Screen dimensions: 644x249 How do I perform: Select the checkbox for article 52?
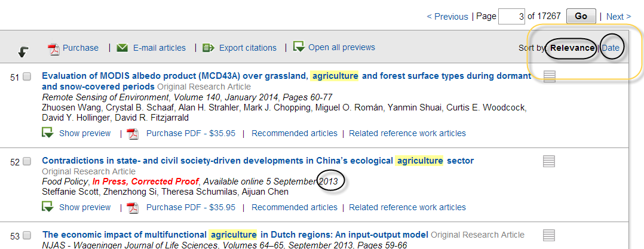pos(27,162)
